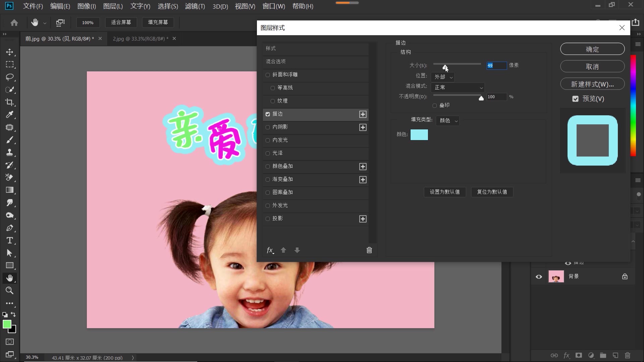The height and width of the screenshot is (362, 644).
Task: Enable the 斜面和浮雕 style checkbox
Action: pyautogui.click(x=268, y=75)
